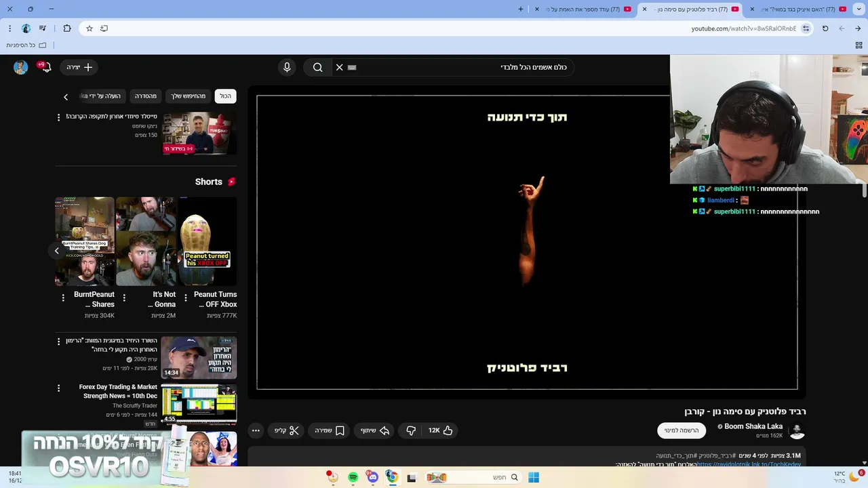This screenshot has width=868, height=488.
Task: Open a new Chrome tab with plus
Action: coord(521,9)
